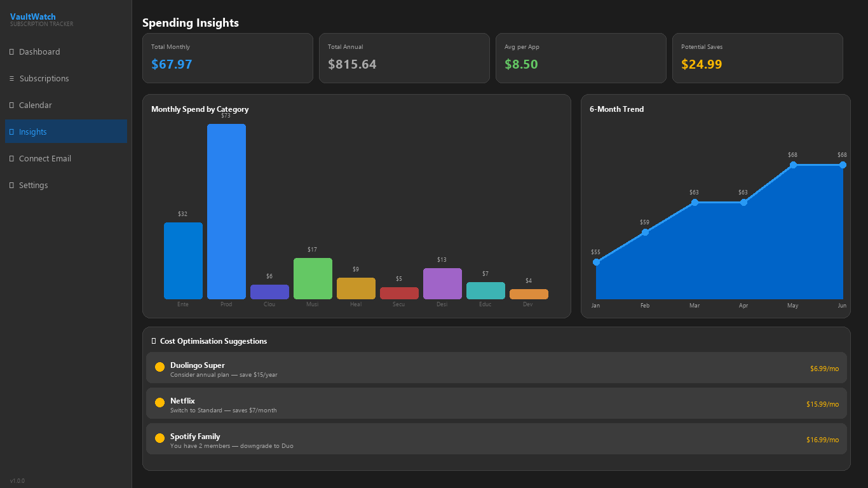Viewport: 868px width, 488px height.
Task: Click the orange Dev bar labeled $4
Action: [529, 294]
